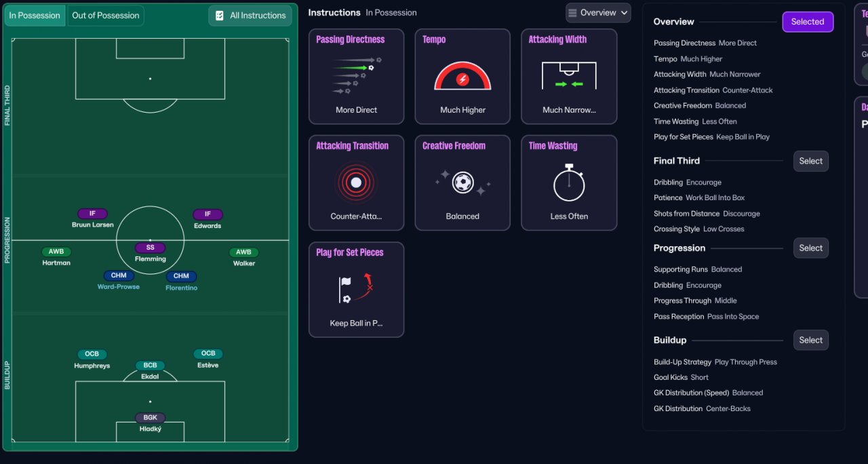Open the Passing Directness arrows icon card
The width and height of the screenshot is (868, 464).
356,76
